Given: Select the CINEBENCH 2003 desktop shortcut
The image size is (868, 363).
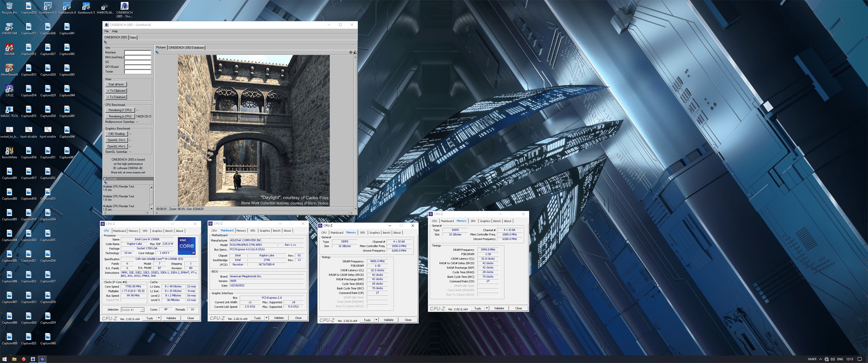Looking at the screenshot, I should point(124,10).
